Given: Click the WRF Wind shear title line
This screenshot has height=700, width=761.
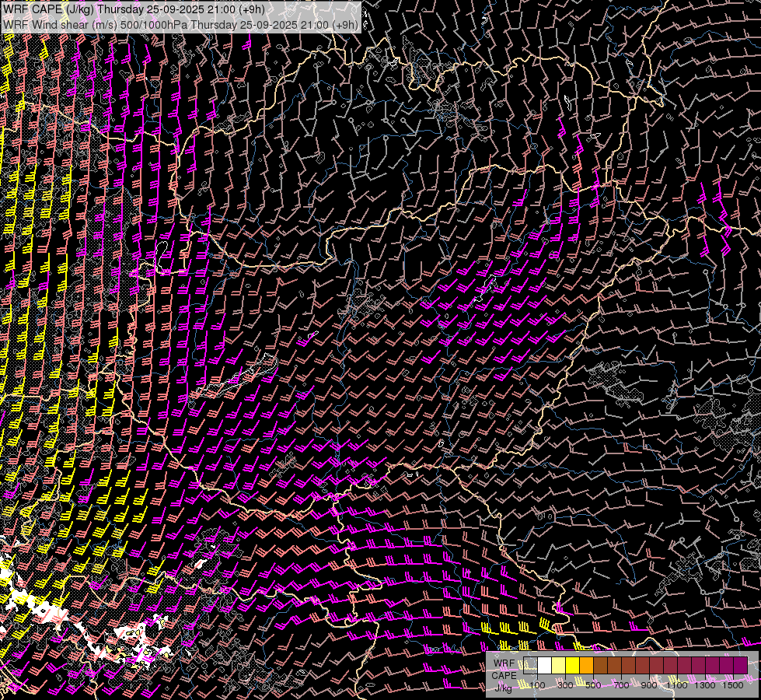Looking at the screenshot, I should 180,25.
